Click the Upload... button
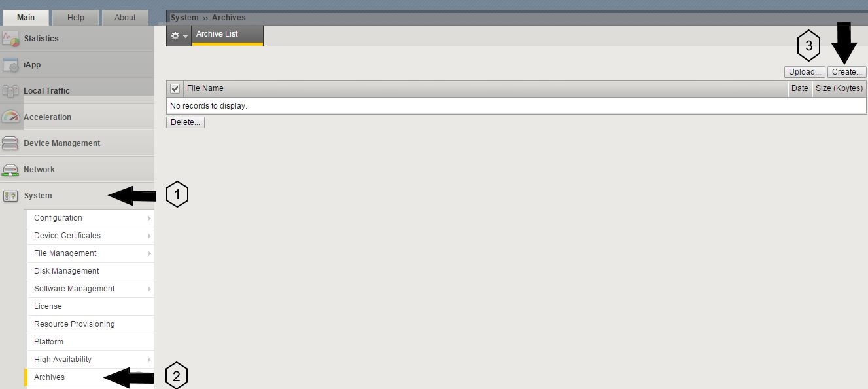This screenshot has height=389, width=868. coord(805,72)
